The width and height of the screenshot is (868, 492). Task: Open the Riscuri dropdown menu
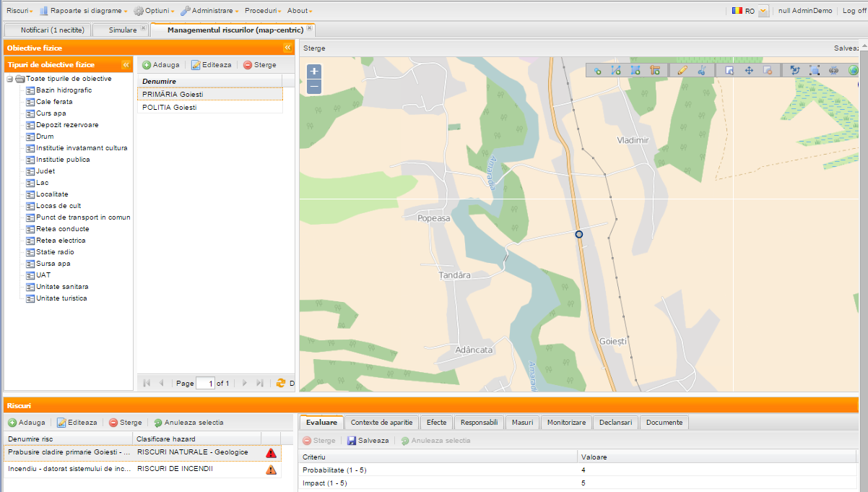20,11
